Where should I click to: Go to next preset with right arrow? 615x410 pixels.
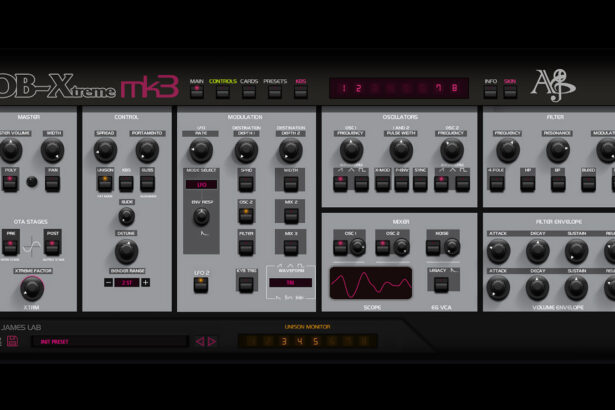pyautogui.click(x=212, y=341)
